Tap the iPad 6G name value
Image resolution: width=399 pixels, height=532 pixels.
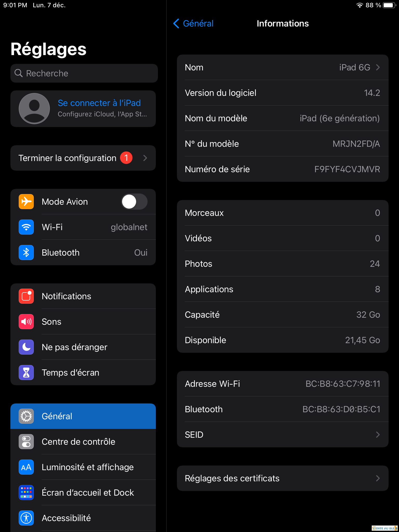pyautogui.click(x=355, y=67)
